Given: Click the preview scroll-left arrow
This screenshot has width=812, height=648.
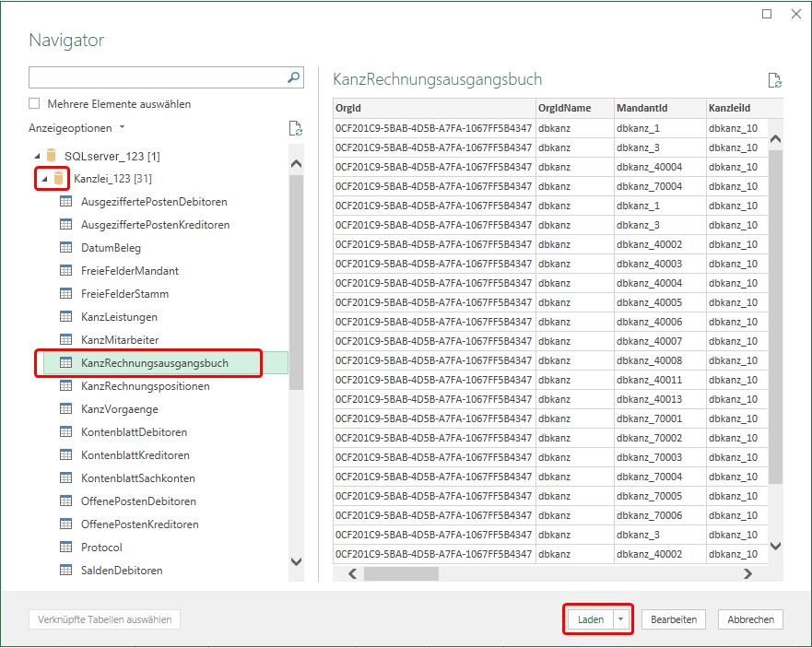Looking at the screenshot, I should pyautogui.click(x=353, y=573).
